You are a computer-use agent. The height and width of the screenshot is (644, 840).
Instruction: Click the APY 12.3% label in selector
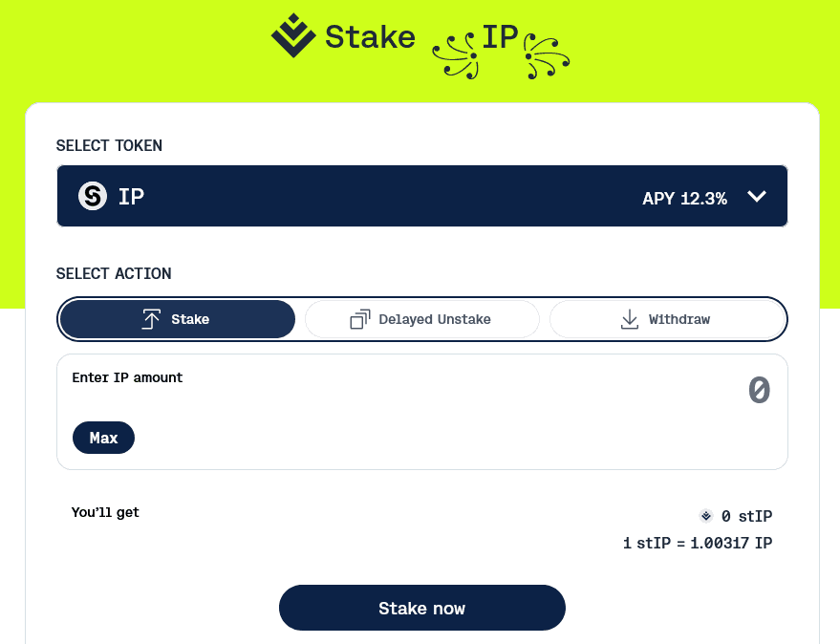click(684, 199)
